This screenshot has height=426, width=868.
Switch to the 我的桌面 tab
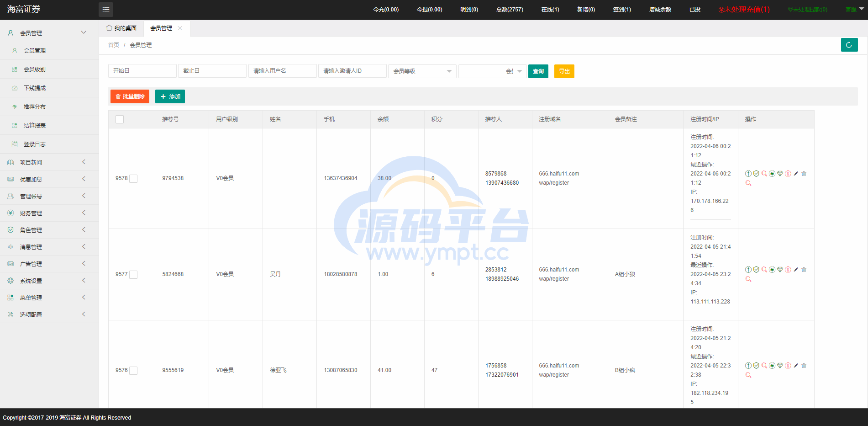click(121, 28)
